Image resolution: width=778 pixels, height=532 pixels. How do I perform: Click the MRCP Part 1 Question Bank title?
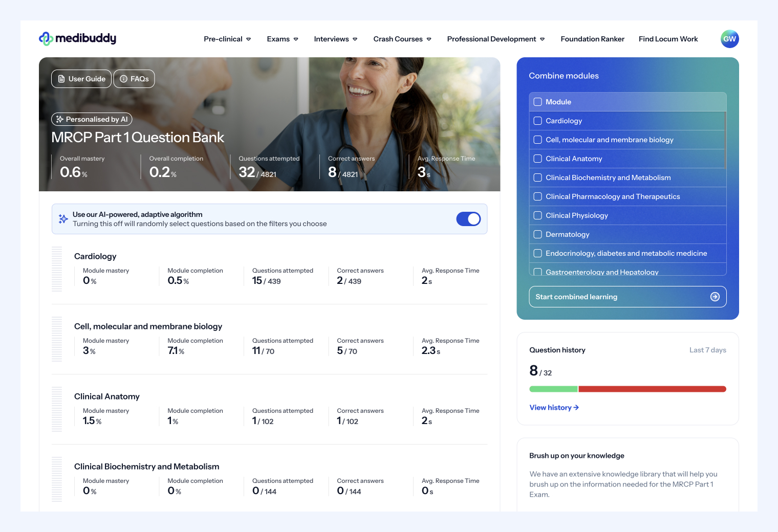point(138,137)
